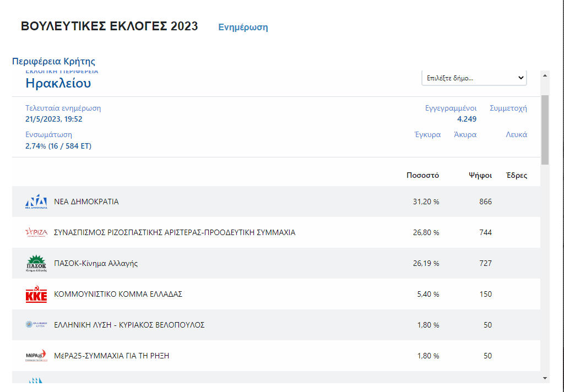
Task: Open the 'Επιλέξτε δήμο...' municipality dropdown
Action: [x=474, y=78]
